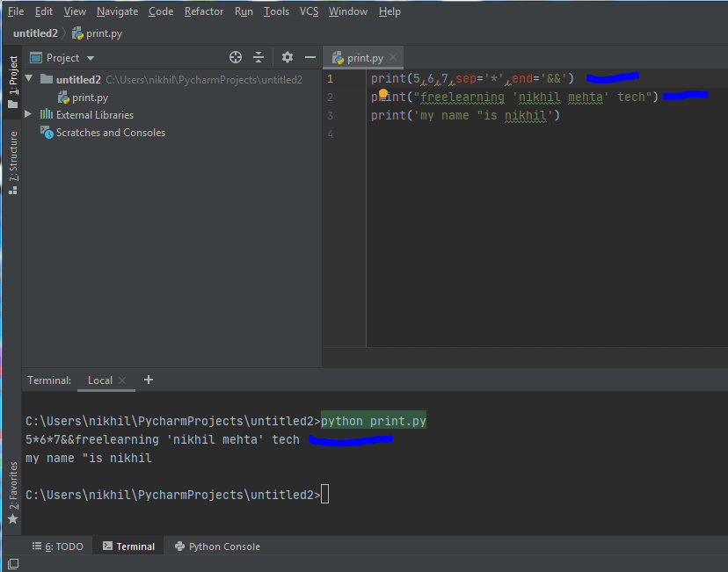Image resolution: width=728 pixels, height=572 pixels.
Task: Place cursor in sep='*' on line 1
Action: click(x=480, y=78)
